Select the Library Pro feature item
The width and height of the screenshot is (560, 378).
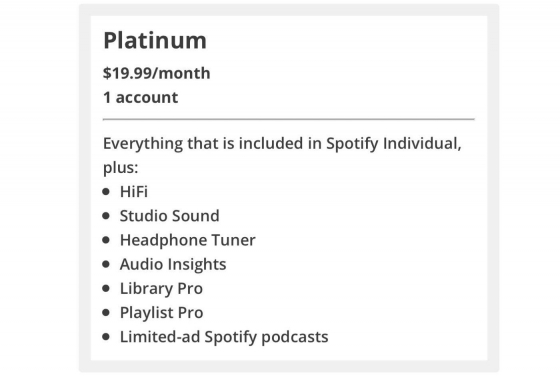pyautogui.click(x=161, y=289)
